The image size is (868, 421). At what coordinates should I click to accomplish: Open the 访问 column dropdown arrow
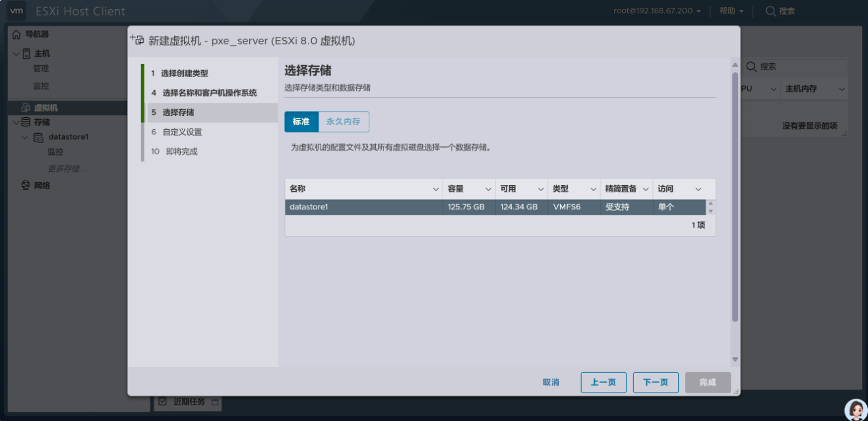click(x=698, y=189)
